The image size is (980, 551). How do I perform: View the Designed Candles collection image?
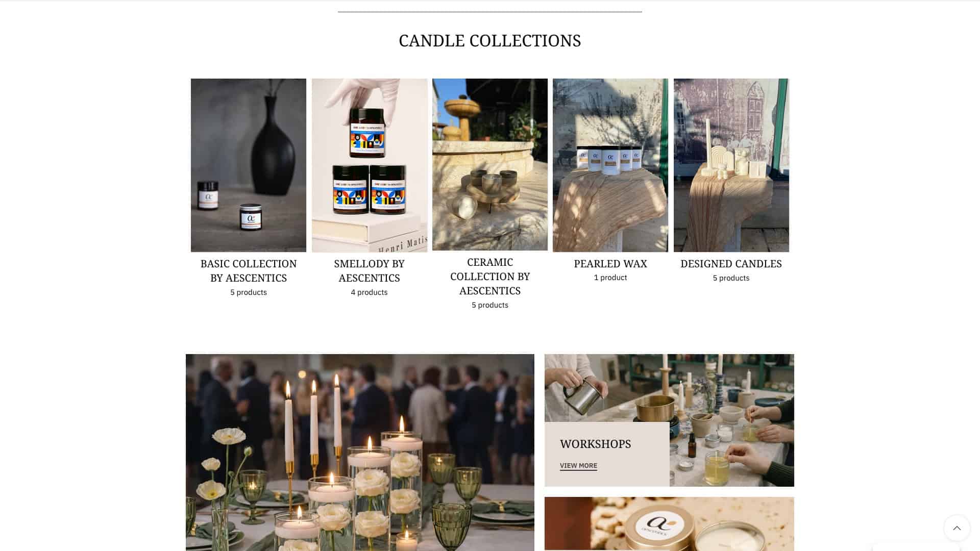coord(731,165)
